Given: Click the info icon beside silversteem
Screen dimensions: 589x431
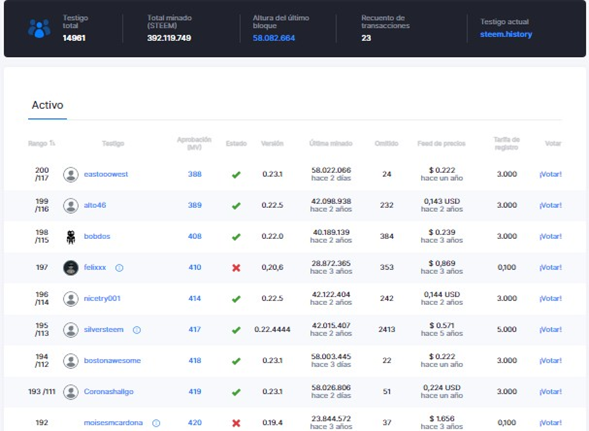Looking at the screenshot, I should tap(137, 330).
